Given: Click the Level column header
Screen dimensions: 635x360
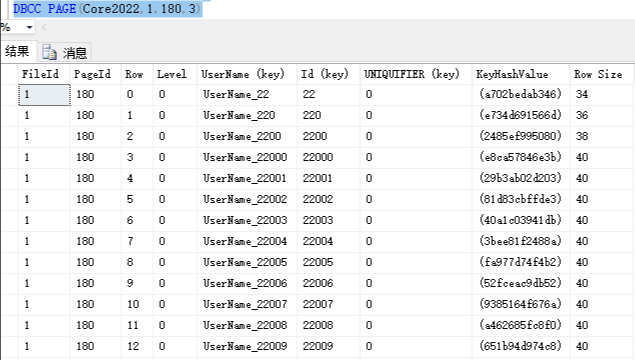Looking at the screenshot, I should (175, 74).
